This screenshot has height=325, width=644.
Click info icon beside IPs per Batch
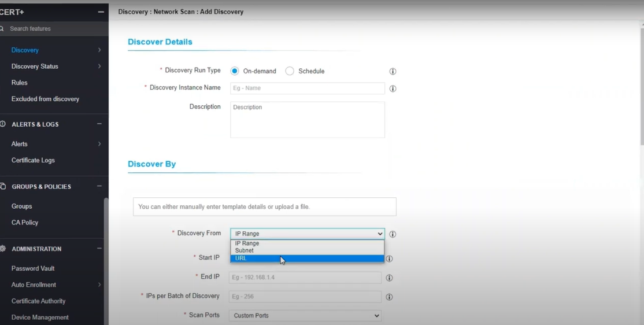[x=390, y=297]
